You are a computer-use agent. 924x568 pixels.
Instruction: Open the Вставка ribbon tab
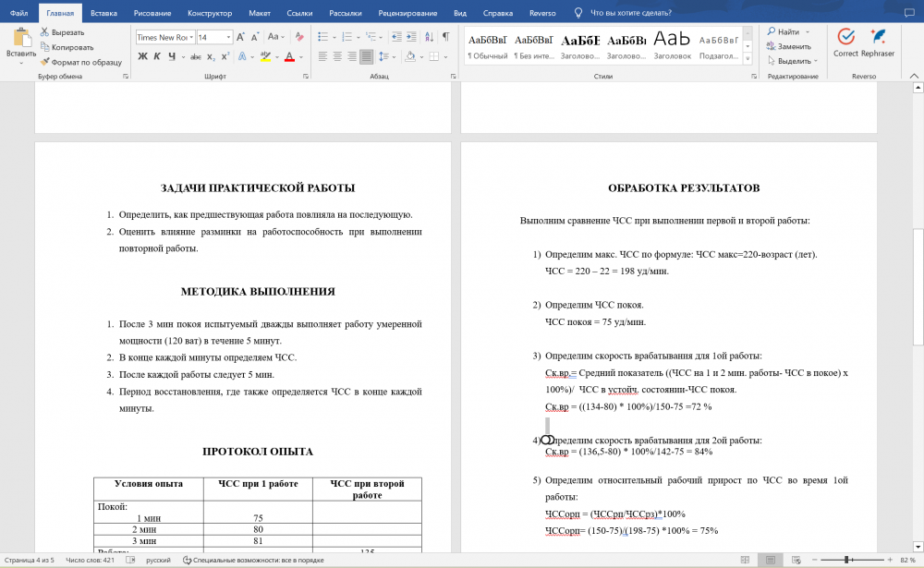click(103, 13)
